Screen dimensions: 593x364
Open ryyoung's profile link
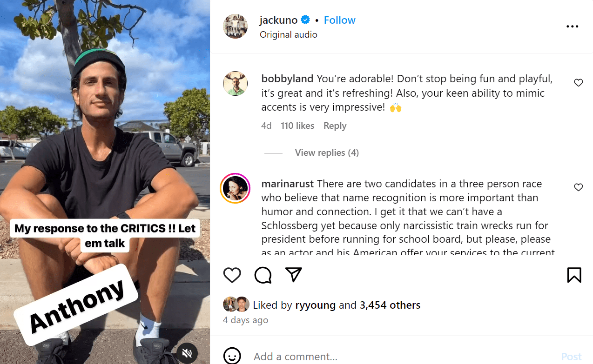point(315,305)
